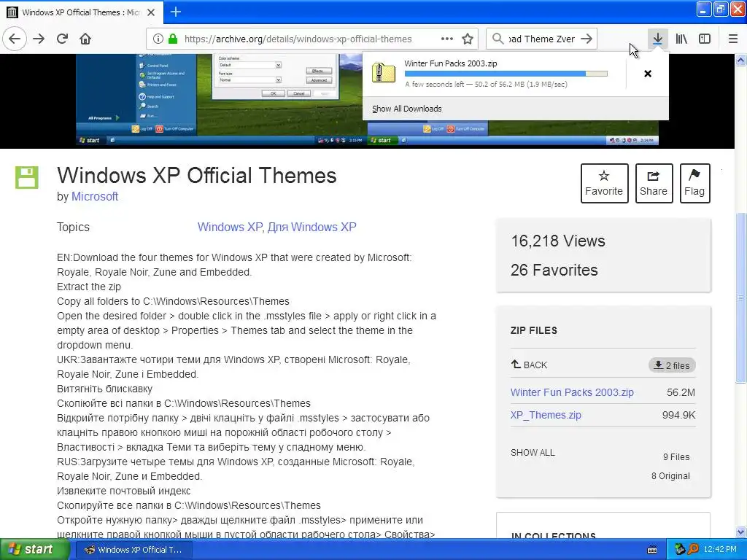Open the Для Windows XP topic link
The height and width of the screenshot is (560, 747).
pos(312,227)
